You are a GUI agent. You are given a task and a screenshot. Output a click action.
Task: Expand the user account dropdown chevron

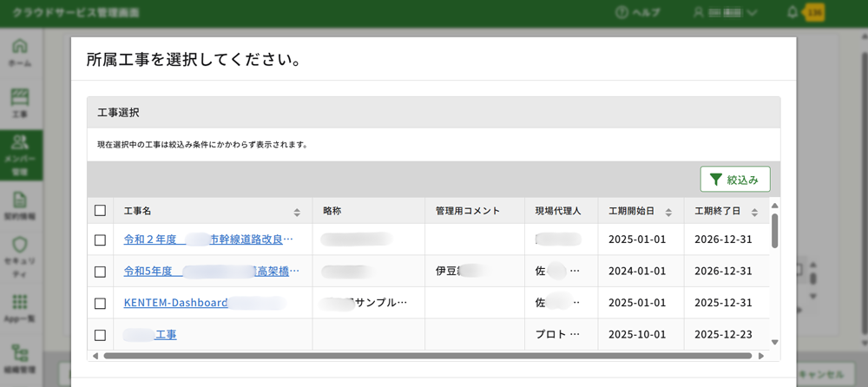pos(752,13)
